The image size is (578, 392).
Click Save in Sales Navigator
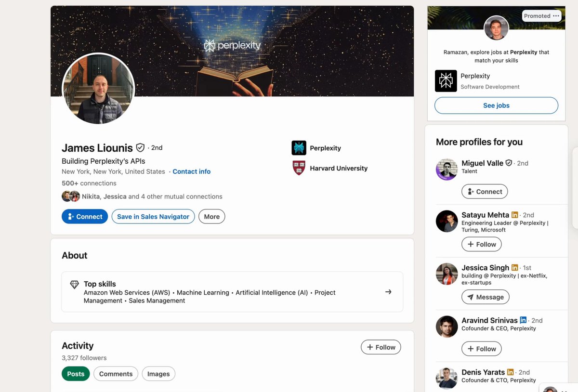pos(153,217)
